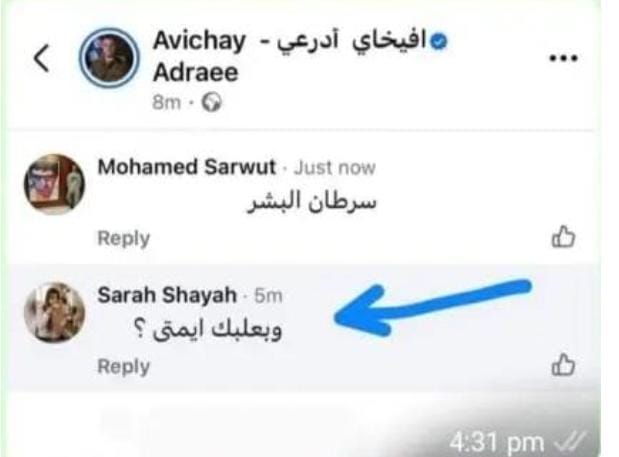Click the blue arrow annotation
This screenshot has width=619, height=457.
(433, 307)
